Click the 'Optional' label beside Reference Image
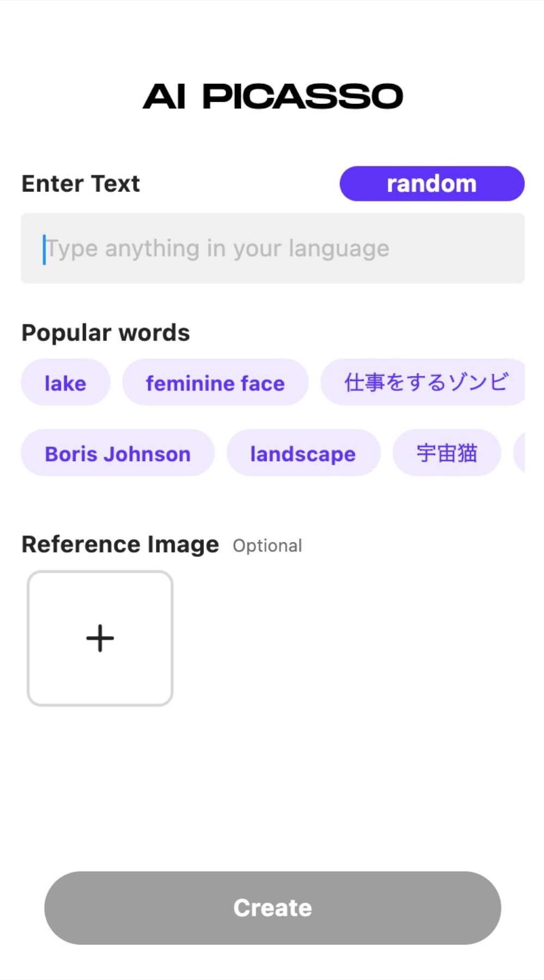 click(267, 546)
